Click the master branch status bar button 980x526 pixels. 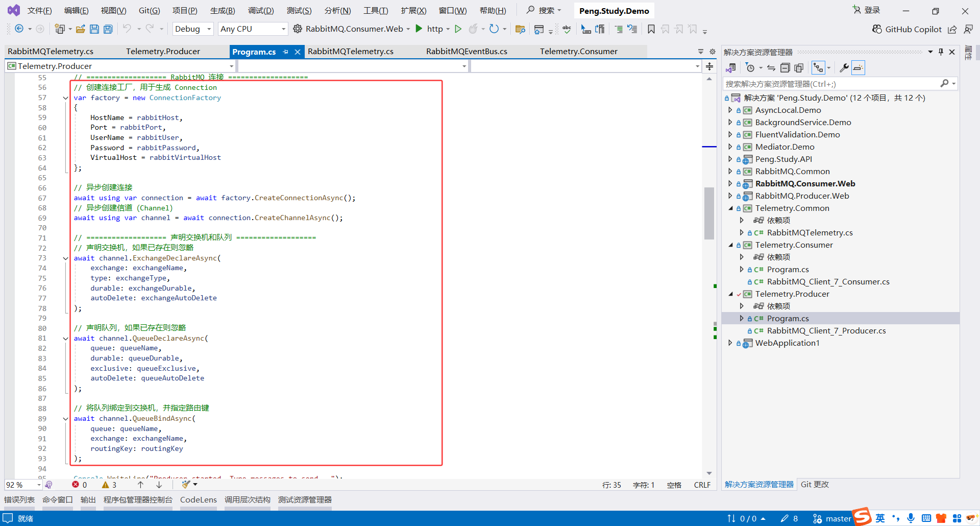832,518
